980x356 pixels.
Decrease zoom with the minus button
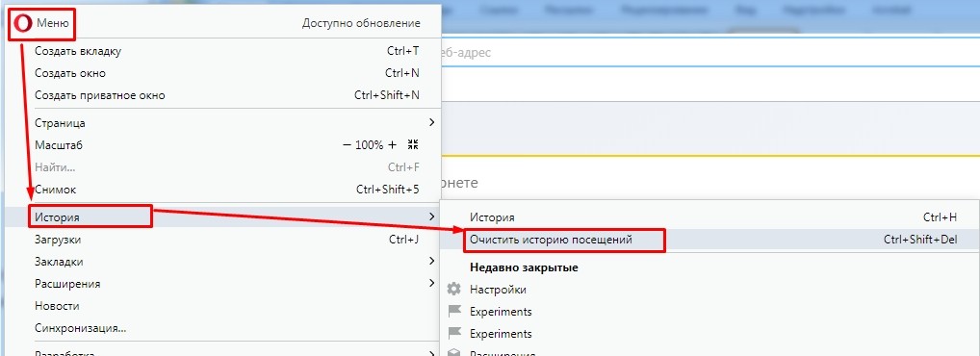(x=347, y=145)
